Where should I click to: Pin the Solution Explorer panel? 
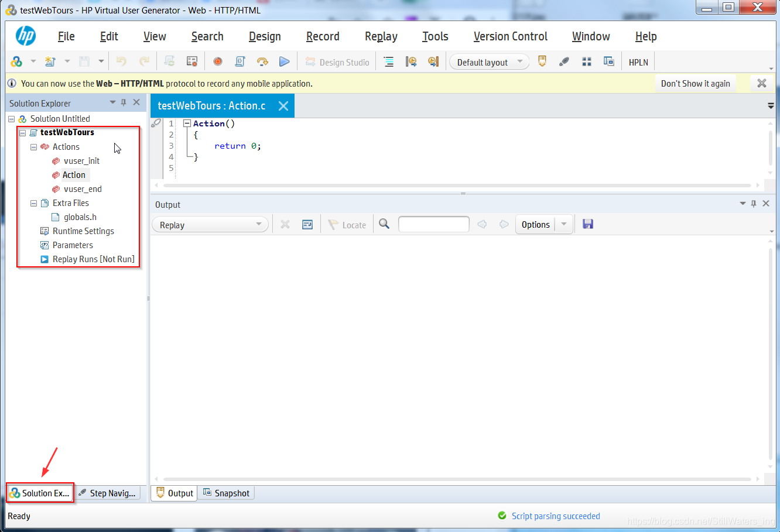click(x=124, y=102)
